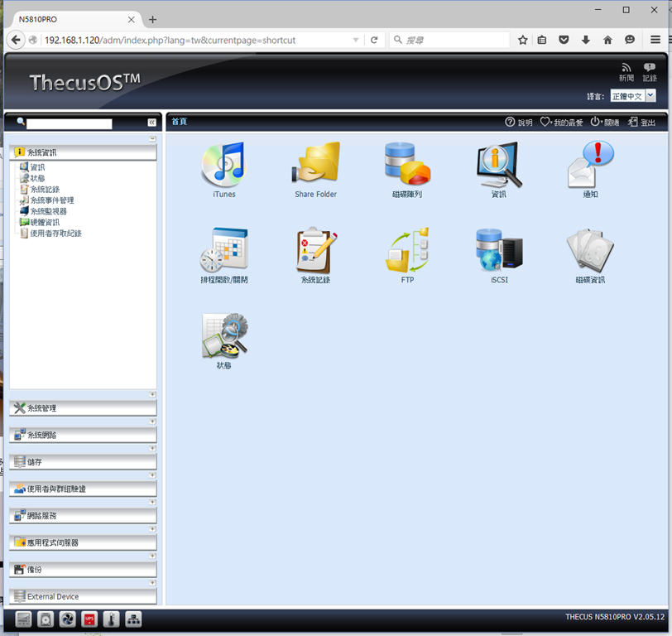Click the Firefox 搜尋 search box

449,40
